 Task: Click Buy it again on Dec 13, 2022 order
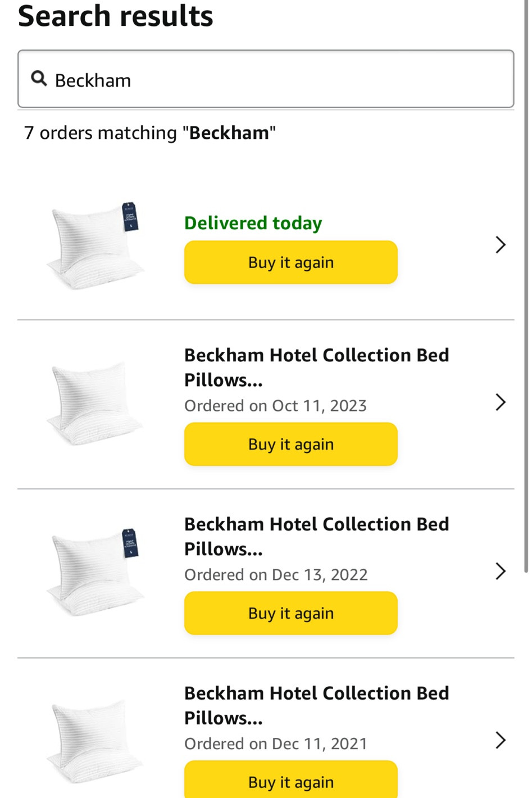pos(290,613)
